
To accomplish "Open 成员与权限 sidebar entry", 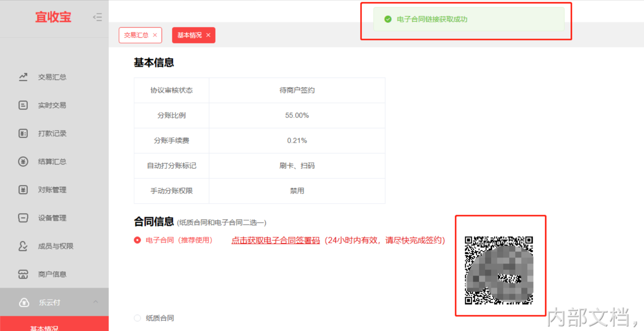I will 55,246.
